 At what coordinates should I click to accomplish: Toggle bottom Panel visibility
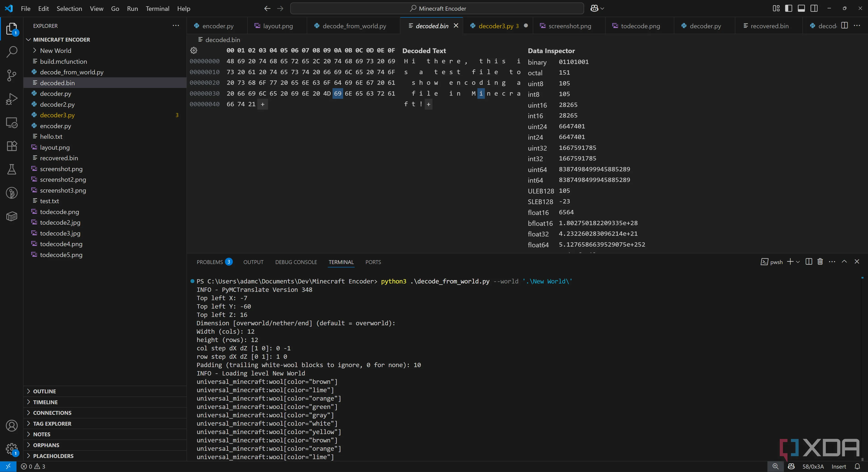click(x=801, y=8)
